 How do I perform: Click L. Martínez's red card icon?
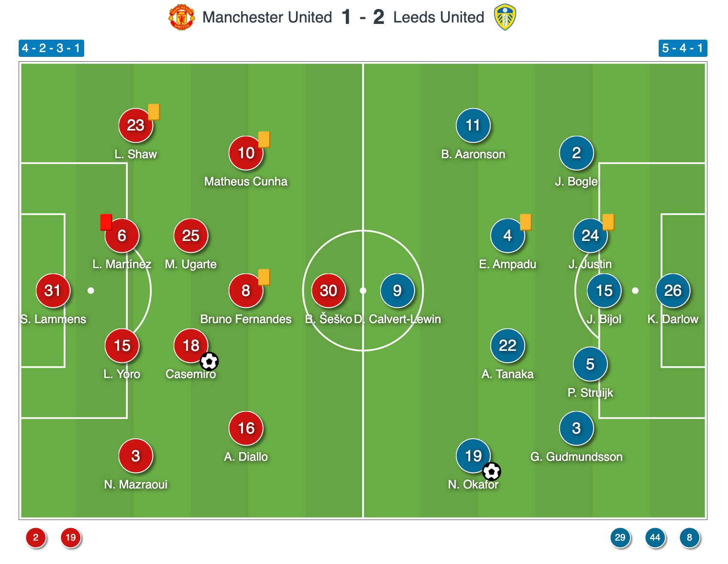pos(106,222)
